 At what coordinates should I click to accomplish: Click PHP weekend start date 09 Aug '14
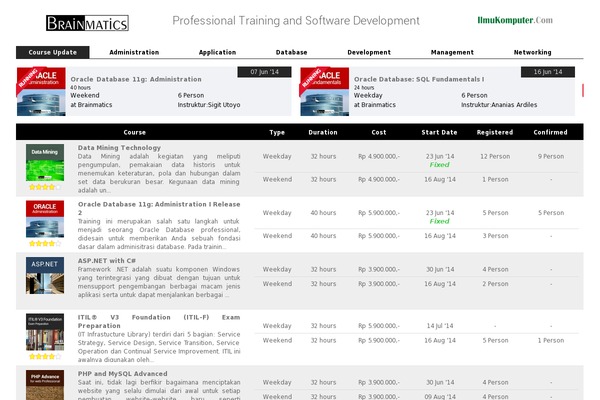point(440,397)
